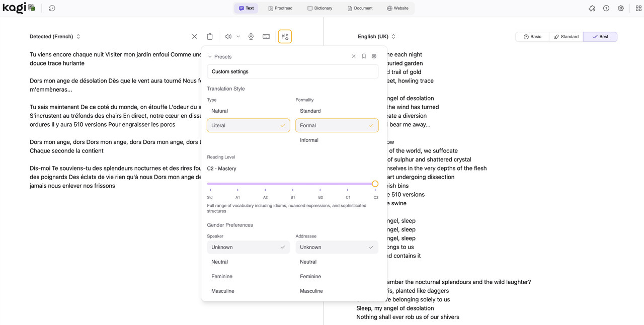This screenshot has height=325, width=644.
Task: Open the help question mark icon
Action: pos(606,8)
